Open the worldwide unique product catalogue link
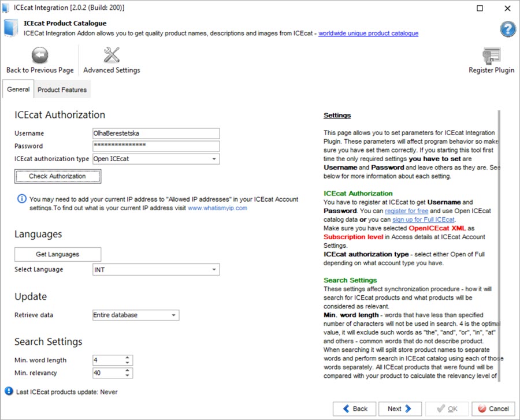The height and width of the screenshot is (420, 520). pyautogui.click(x=368, y=33)
